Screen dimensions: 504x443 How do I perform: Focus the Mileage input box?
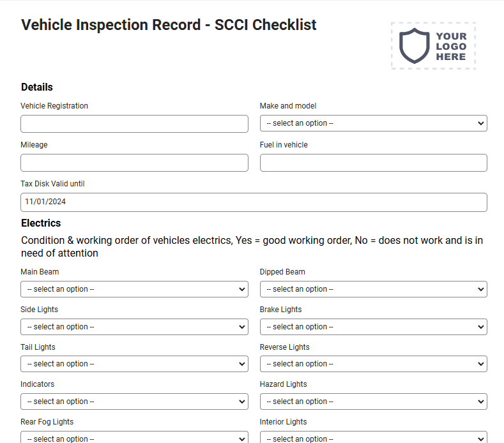[x=134, y=163]
